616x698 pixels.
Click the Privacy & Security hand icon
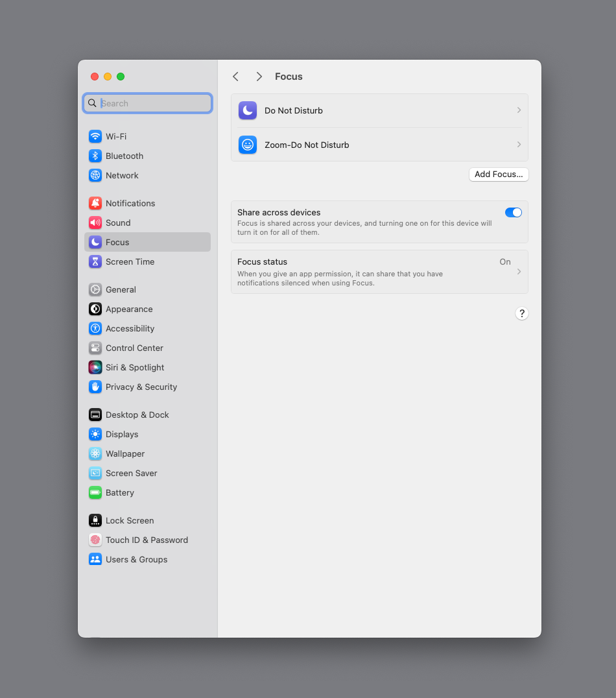click(x=95, y=387)
